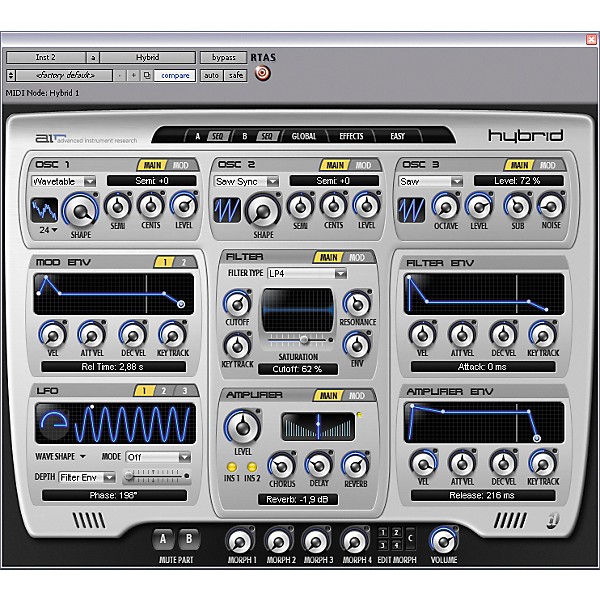Click the OSC 3 saw waveform icon
Screen dimensions: 600x600
413,209
